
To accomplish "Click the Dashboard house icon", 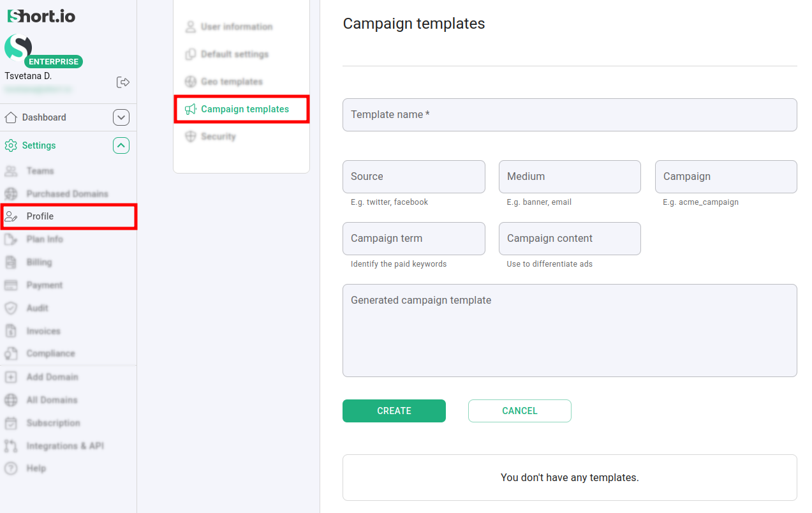I will coord(11,117).
